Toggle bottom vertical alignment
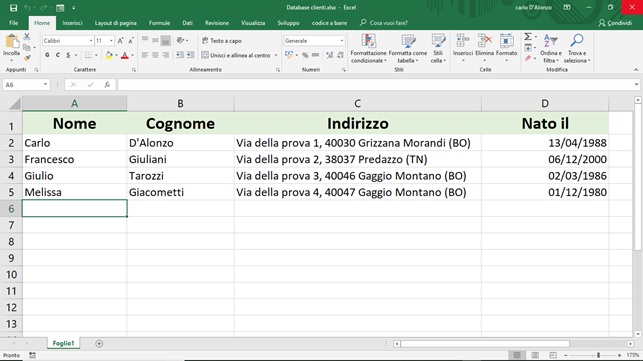This screenshot has width=643, height=361. [x=166, y=40]
